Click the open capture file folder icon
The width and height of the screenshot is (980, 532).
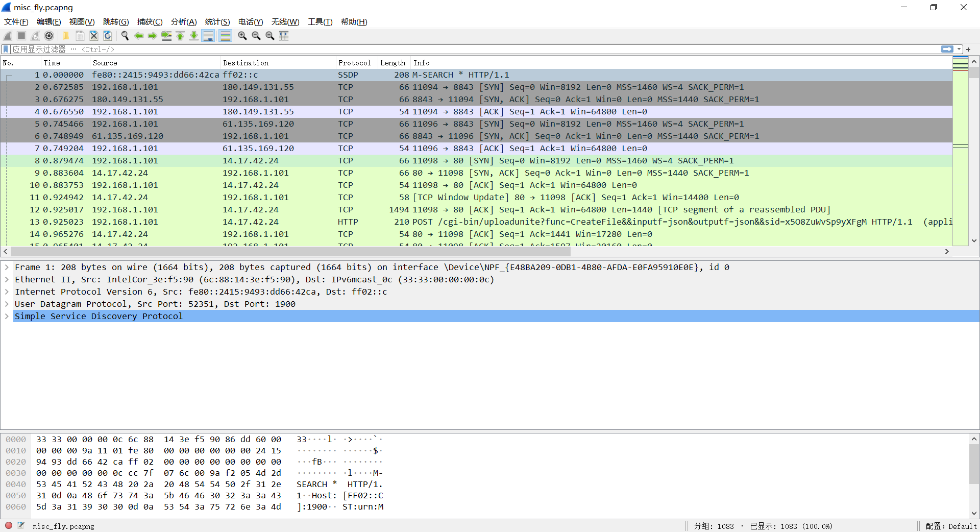click(x=66, y=36)
